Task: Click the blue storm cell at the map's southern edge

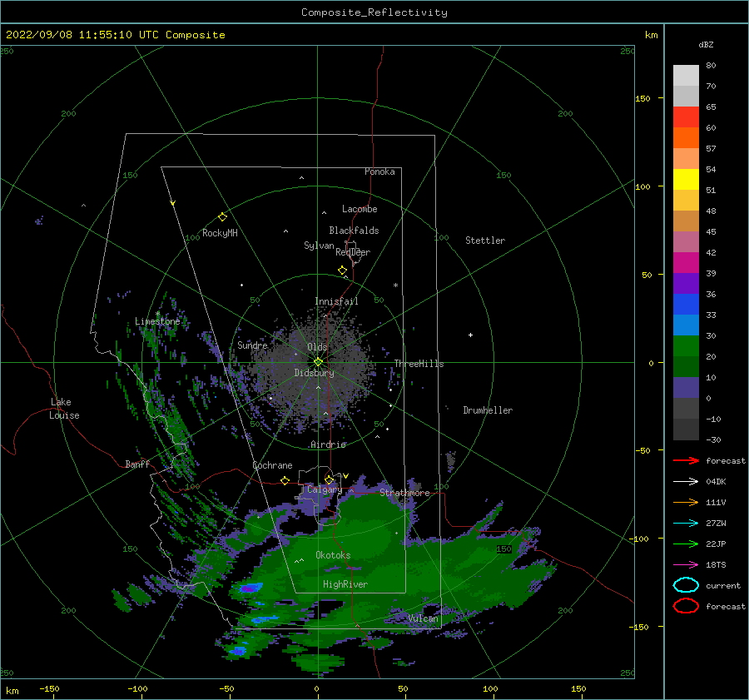Action: coord(237,651)
